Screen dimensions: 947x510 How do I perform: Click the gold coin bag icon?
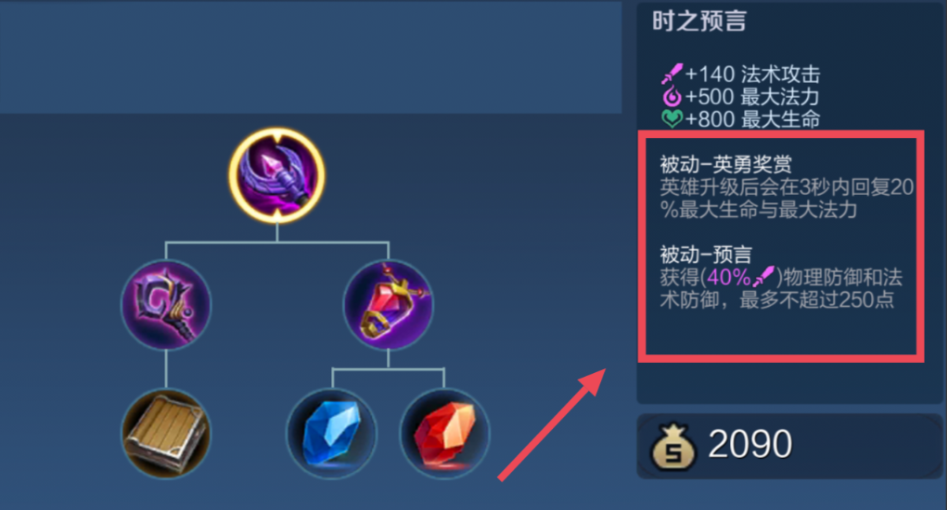pos(673,447)
